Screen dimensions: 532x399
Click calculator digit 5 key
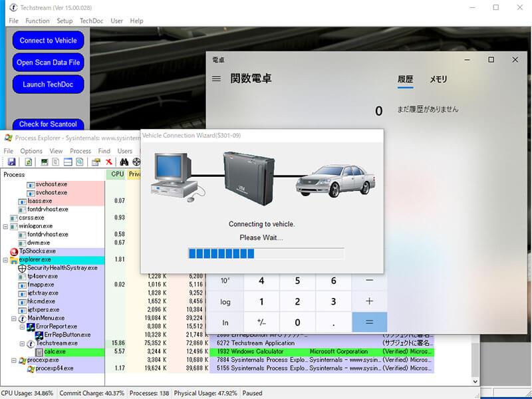[297, 281]
